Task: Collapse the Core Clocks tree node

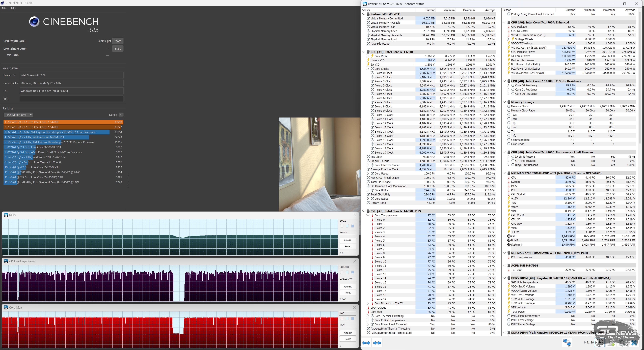Action: pyautogui.click(x=368, y=69)
